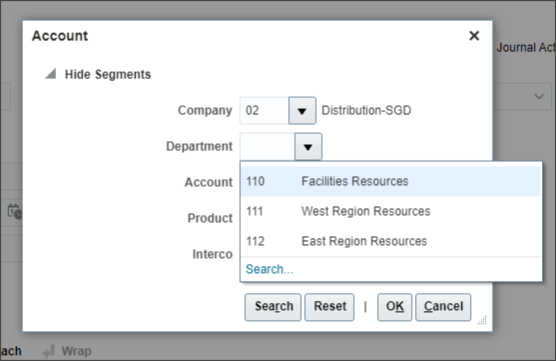
Task: Confirm with the OK button
Action: [395, 307]
